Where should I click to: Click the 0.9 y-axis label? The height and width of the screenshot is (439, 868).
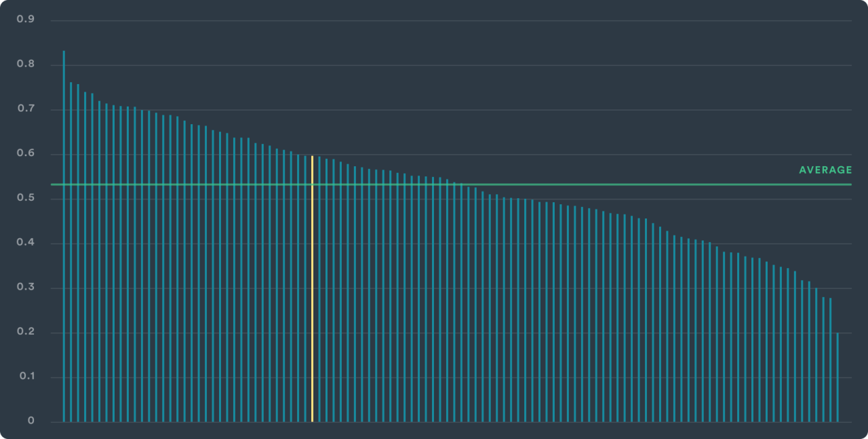[26, 20]
